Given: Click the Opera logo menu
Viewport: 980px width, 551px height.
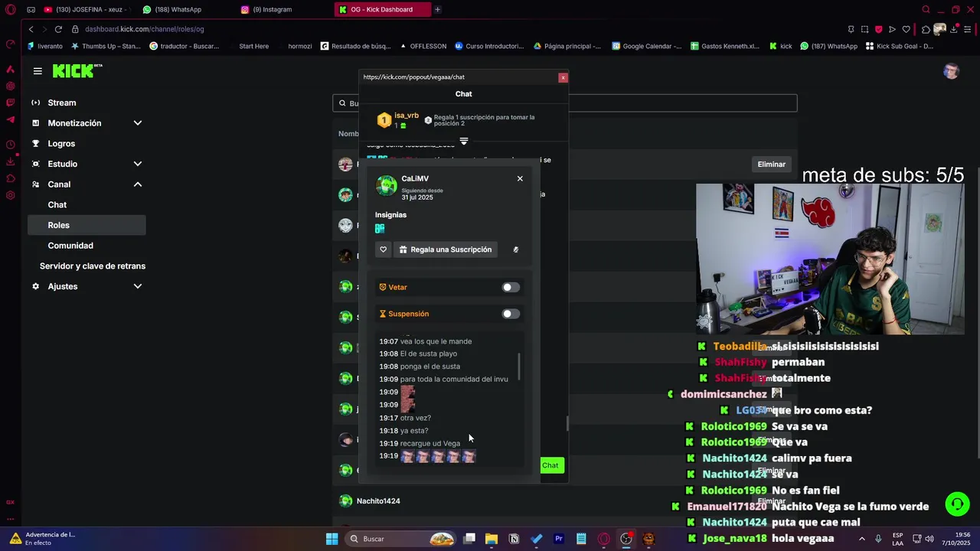Looking at the screenshot, I should pyautogui.click(x=10, y=9).
